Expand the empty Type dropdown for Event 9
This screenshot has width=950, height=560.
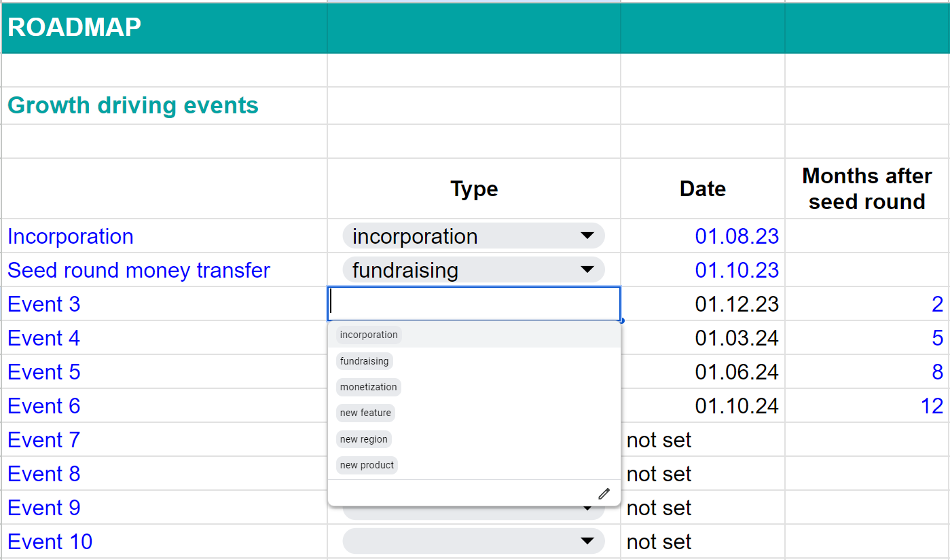click(588, 508)
